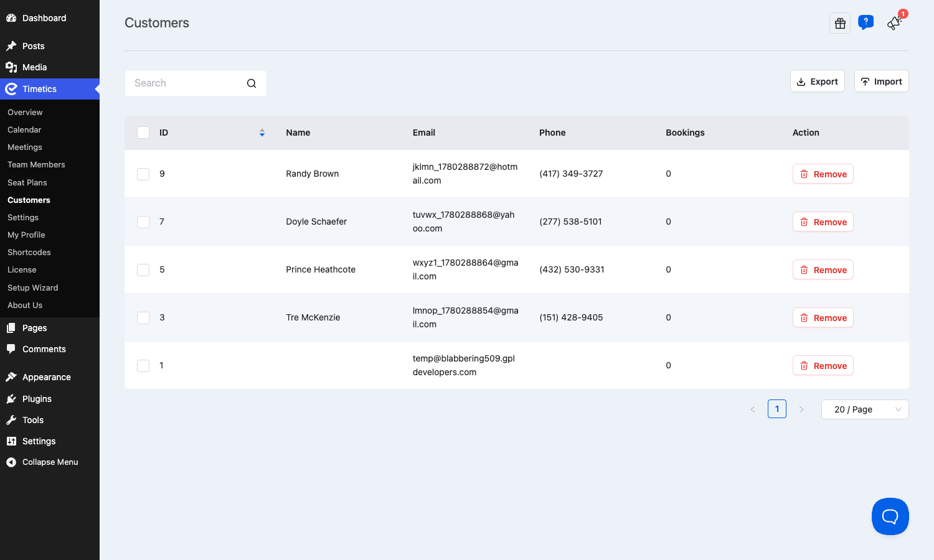Open the chat support bubble
The image size is (934, 560).
890,516
